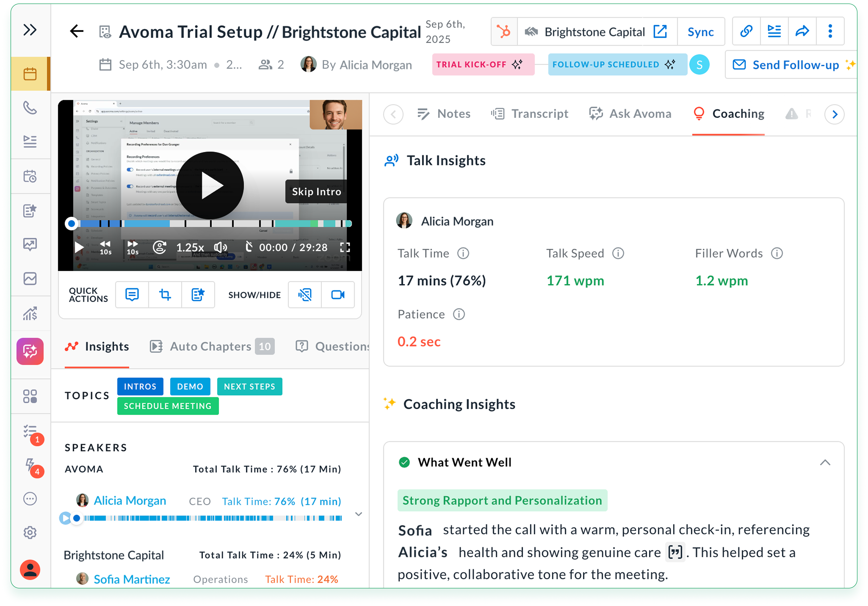Screen dimensions: 868x606
Task: Jump to the INTROS topic
Action: [x=140, y=386]
